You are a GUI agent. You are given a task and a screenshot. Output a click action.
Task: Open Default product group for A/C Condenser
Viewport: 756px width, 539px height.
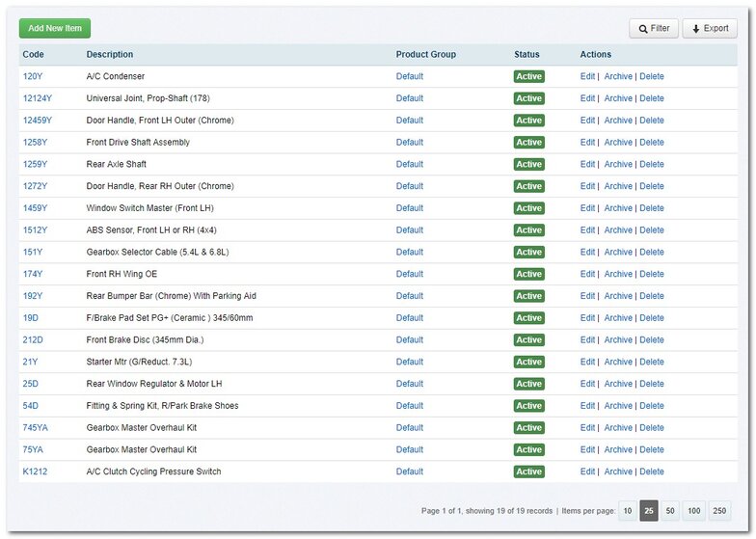(410, 77)
